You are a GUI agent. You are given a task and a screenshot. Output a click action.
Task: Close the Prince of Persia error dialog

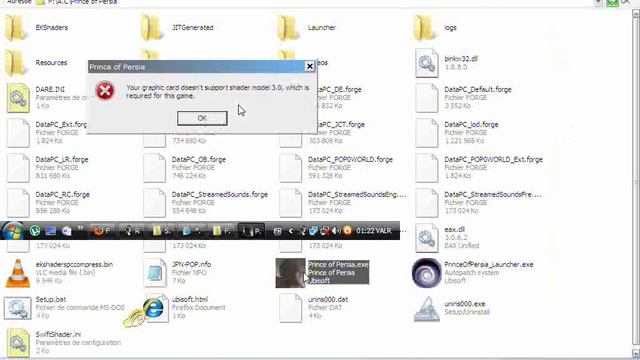tap(310, 66)
